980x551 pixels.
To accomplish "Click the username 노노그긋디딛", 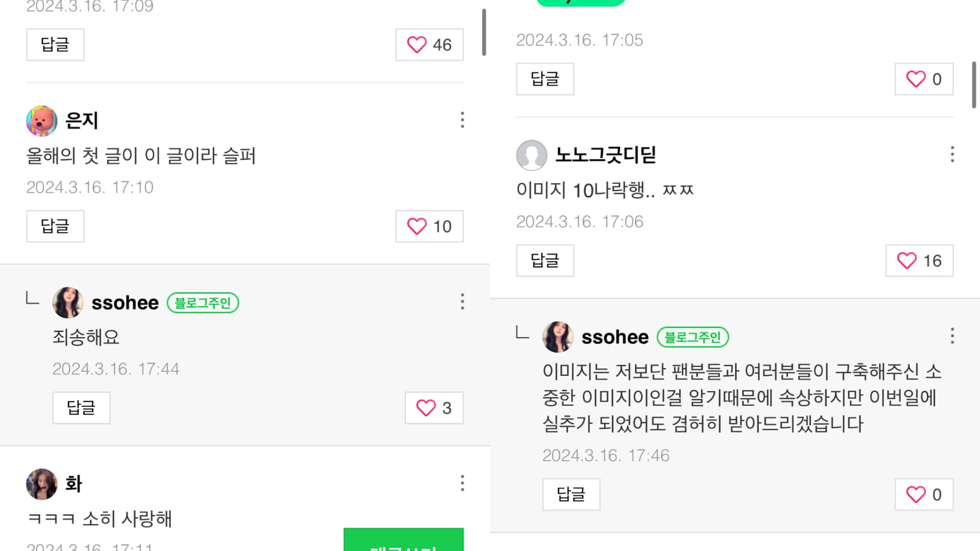I will click(x=605, y=155).
